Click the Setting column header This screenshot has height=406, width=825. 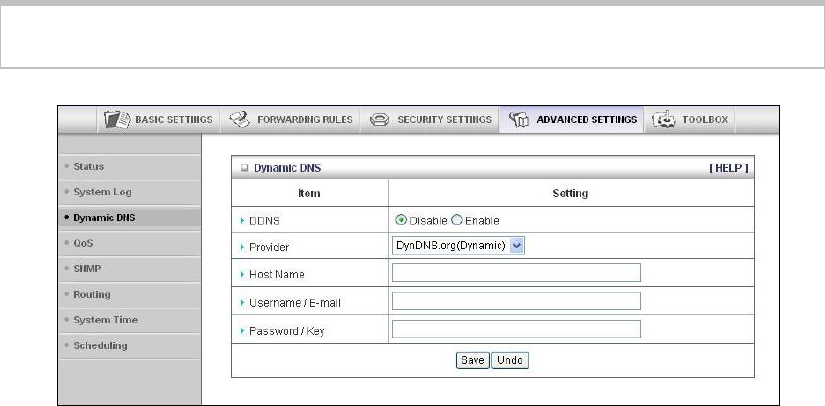570,194
